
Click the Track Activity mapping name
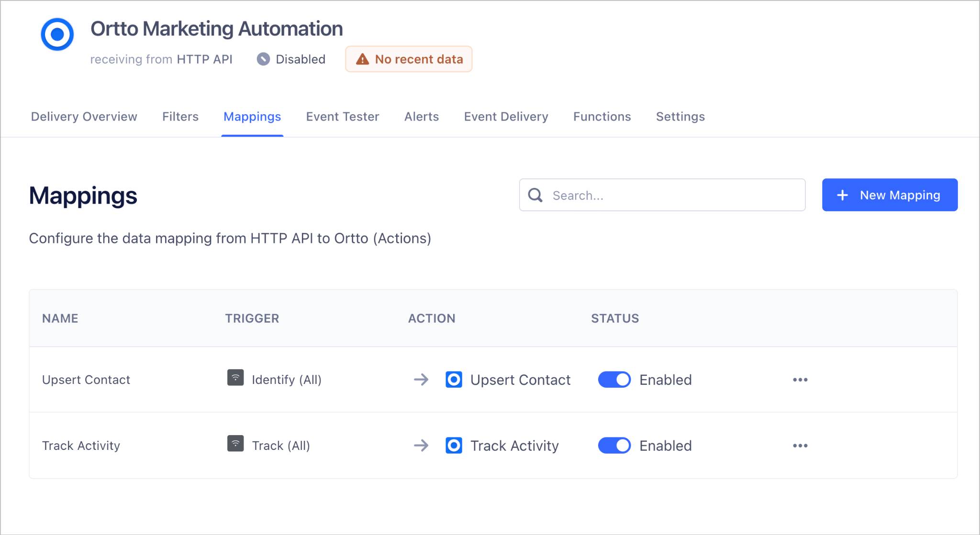point(81,446)
